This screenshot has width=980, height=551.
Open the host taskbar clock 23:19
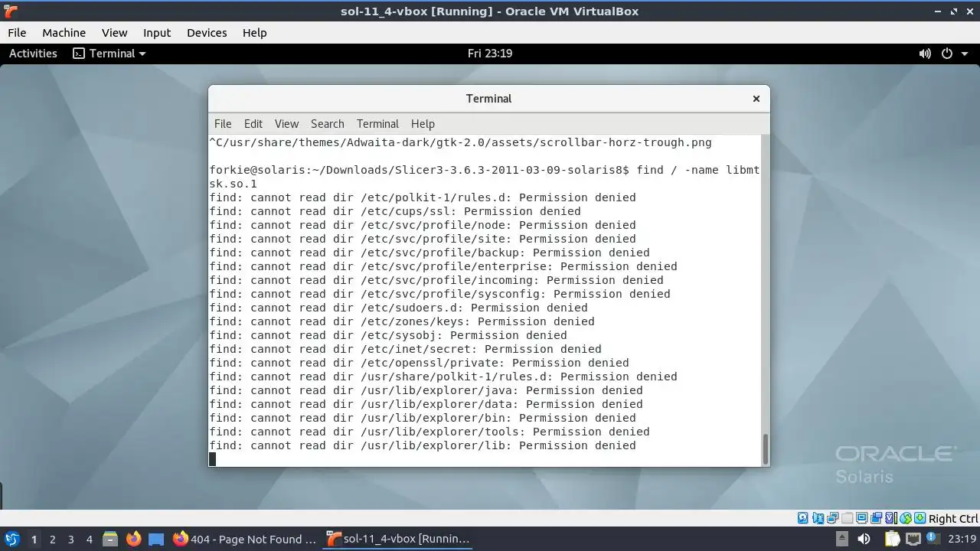click(962, 539)
